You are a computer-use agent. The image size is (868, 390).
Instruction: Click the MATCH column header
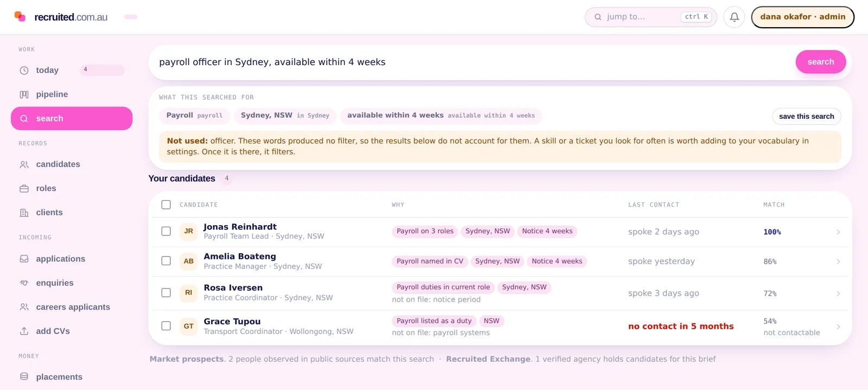774,205
